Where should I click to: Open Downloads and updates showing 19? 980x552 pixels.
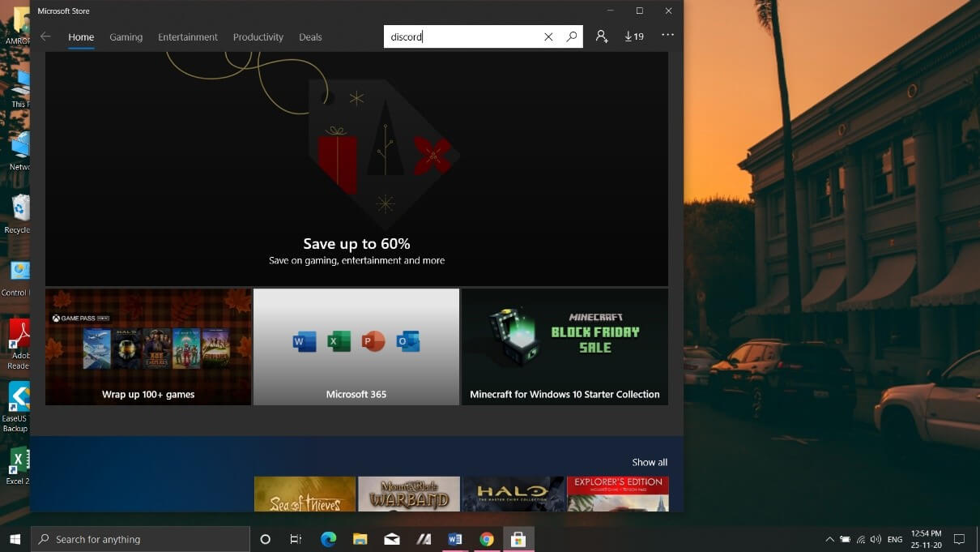(634, 36)
